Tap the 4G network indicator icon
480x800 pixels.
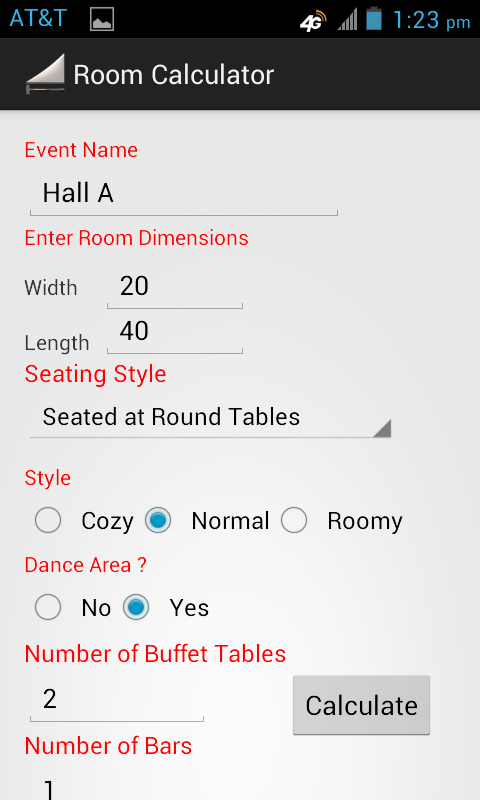coord(313,20)
